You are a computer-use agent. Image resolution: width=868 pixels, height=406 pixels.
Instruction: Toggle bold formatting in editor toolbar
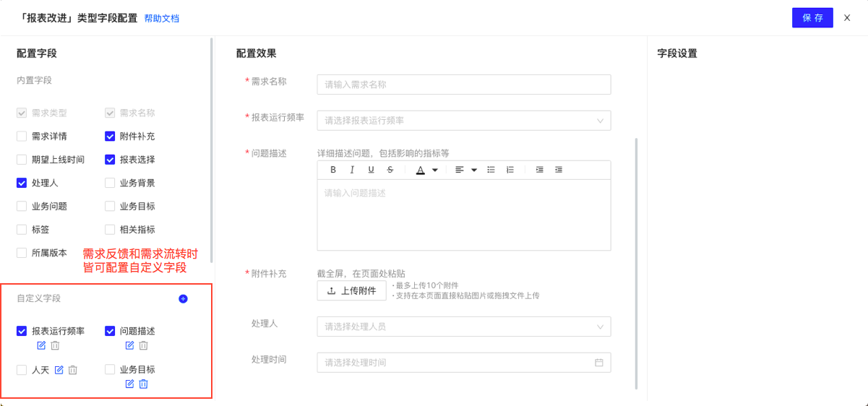coord(333,170)
